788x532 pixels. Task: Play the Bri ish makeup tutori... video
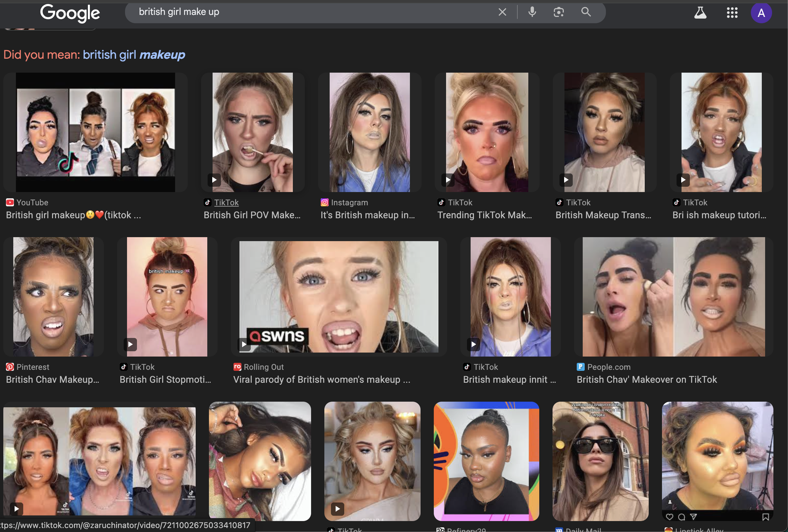pos(721,132)
